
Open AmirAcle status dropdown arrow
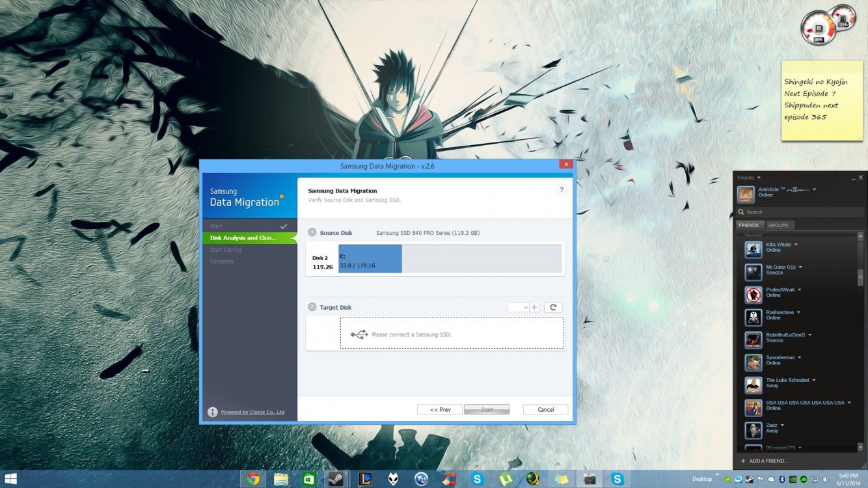pos(814,189)
